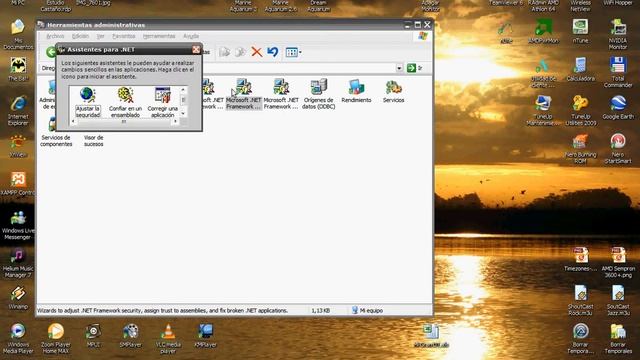Open the Ver menu
The image size is (640, 360).
100,36
